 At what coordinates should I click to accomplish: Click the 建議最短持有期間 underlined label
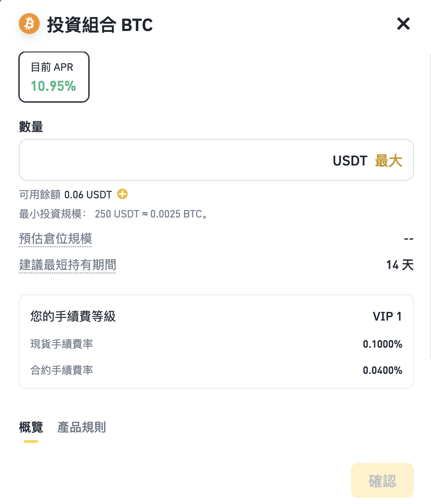68,265
